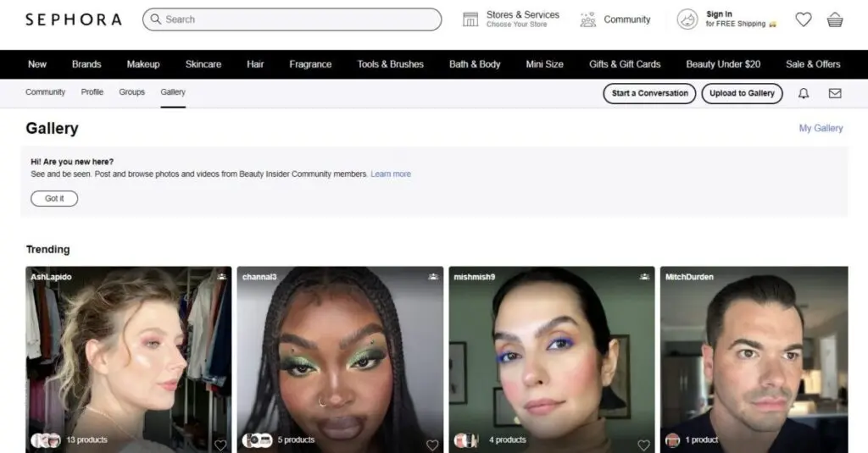This screenshot has height=453, width=868.
Task: Open the Gifts & Gift Cards menu
Action: coord(625,64)
